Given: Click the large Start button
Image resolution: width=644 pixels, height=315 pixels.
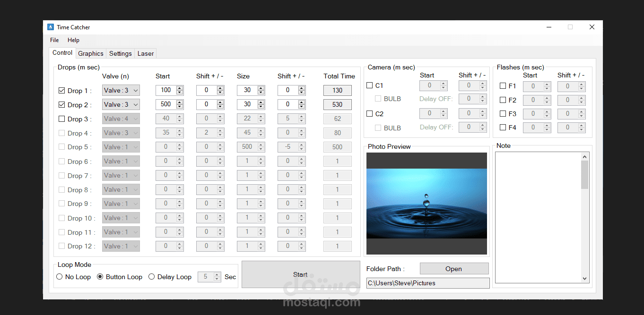Looking at the screenshot, I should [x=301, y=274].
